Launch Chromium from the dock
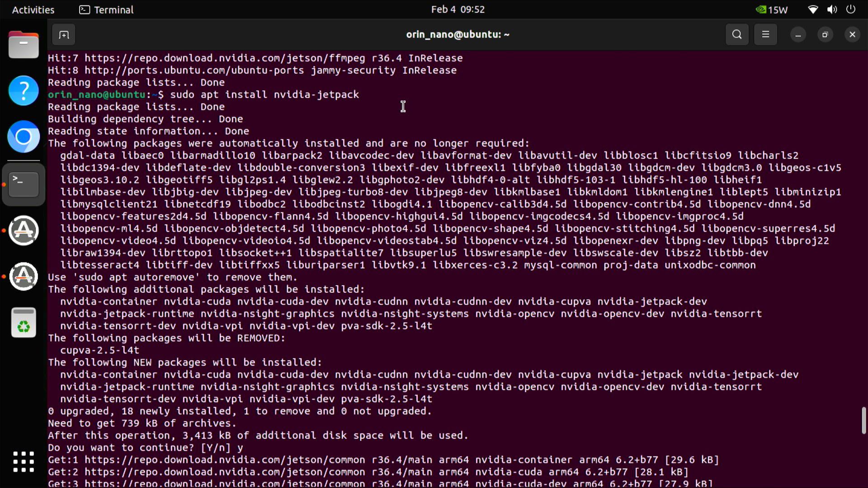Viewport: 868px width, 488px height. click(23, 136)
